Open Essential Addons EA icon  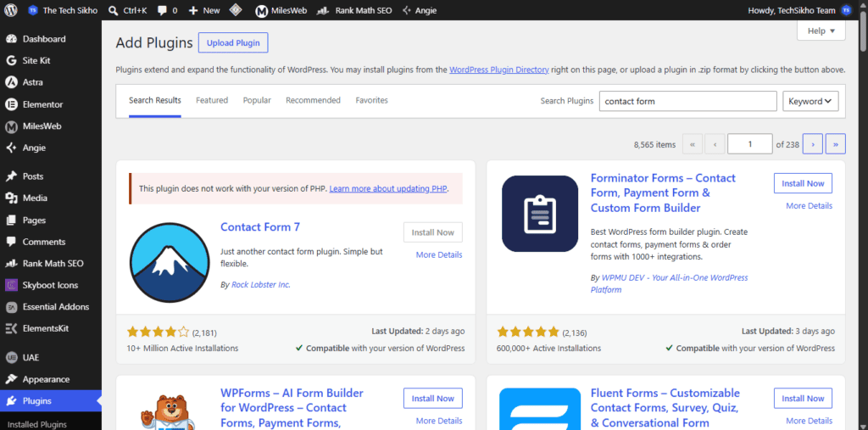click(11, 306)
